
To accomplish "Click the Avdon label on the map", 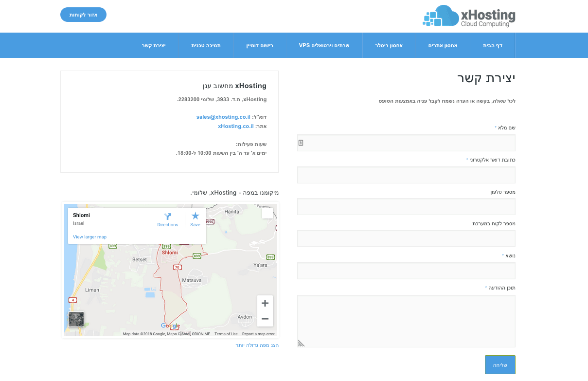I will click(x=245, y=317).
